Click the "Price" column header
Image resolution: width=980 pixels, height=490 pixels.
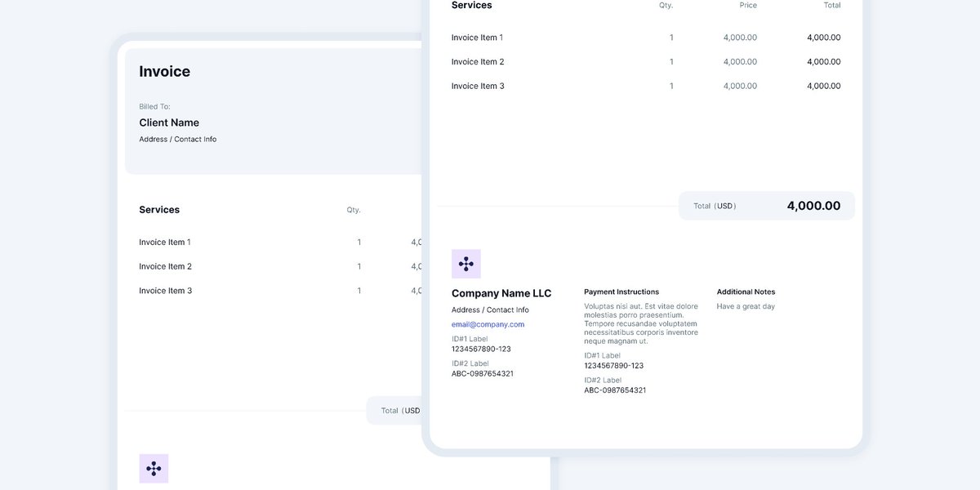748,6
